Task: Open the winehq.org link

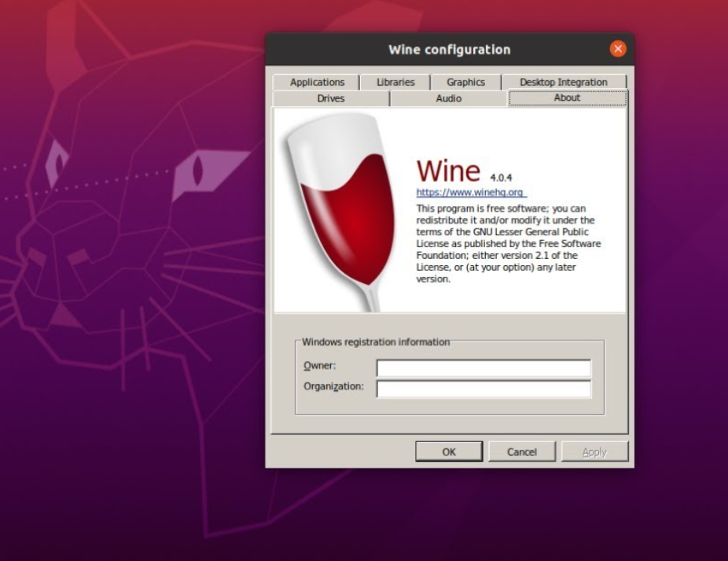Action: pyautogui.click(x=471, y=193)
